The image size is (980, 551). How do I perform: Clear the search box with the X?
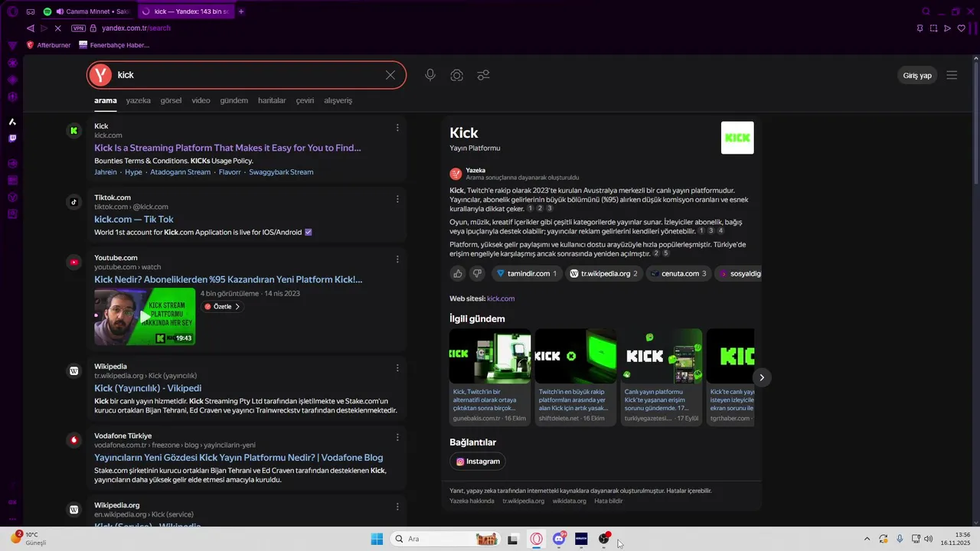point(390,75)
